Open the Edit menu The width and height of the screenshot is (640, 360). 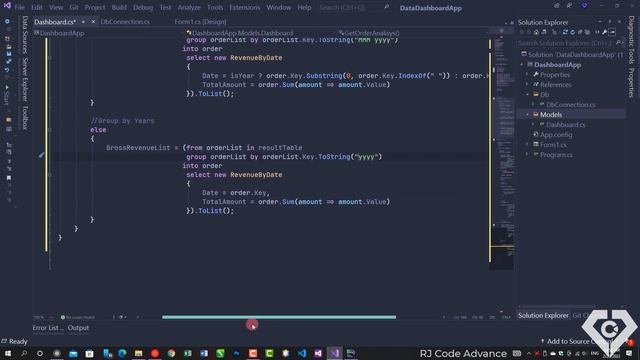point(37,7)
